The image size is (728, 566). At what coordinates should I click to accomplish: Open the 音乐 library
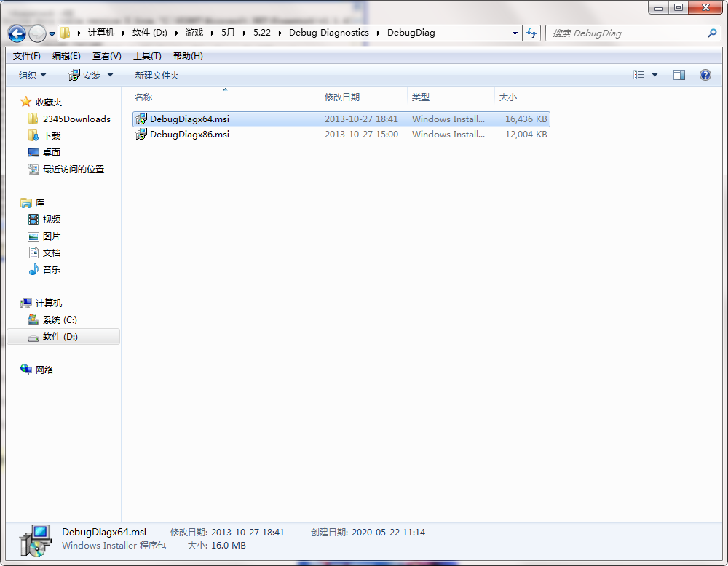52,270
